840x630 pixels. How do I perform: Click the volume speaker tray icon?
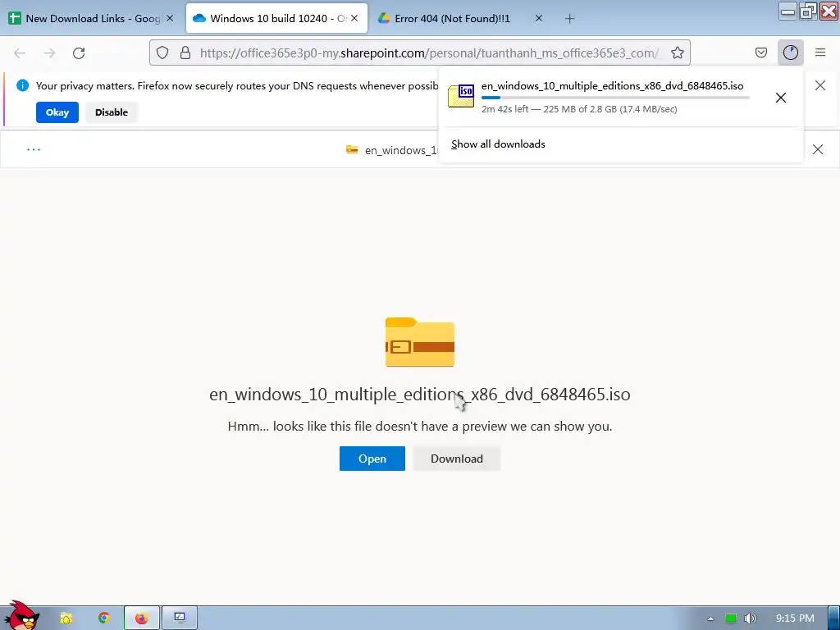tap(750, 619)
